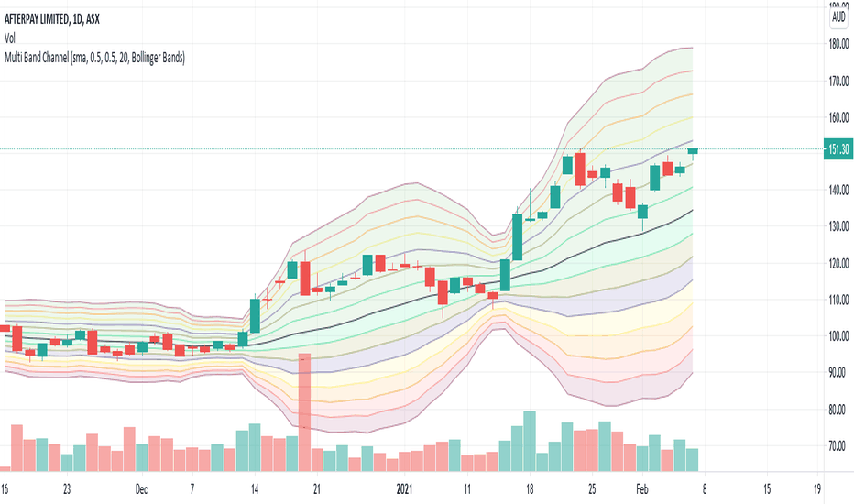Screen dimensions: 854x504
Task: Click the 100.00 price axis label
Action: [x=838, y=336]
